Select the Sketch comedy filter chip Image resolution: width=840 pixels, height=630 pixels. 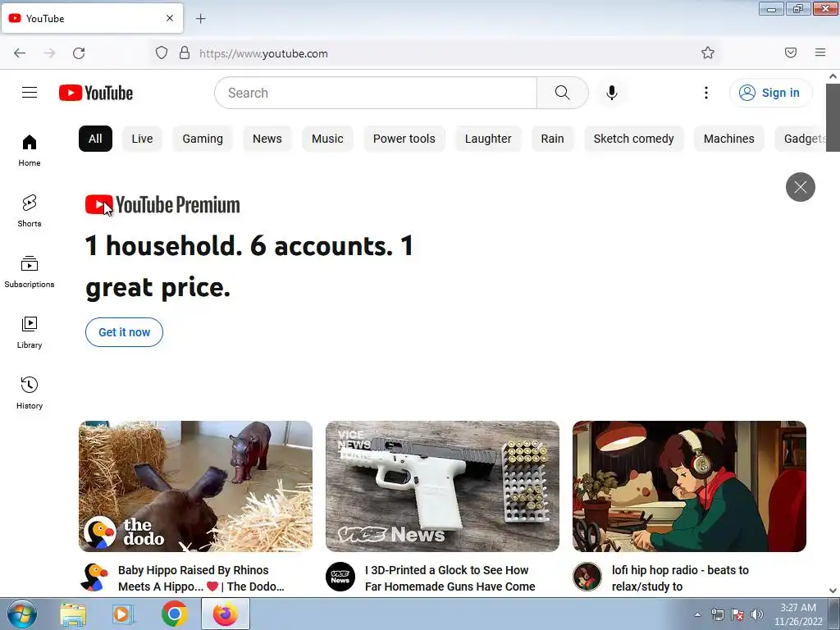pyautogui.click(x=634, y=139)
